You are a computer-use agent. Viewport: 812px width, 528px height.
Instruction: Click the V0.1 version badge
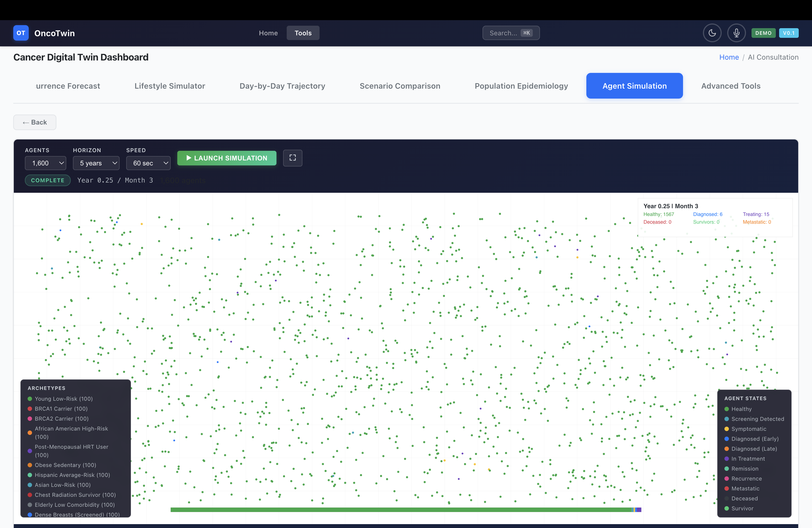point(789,33)
